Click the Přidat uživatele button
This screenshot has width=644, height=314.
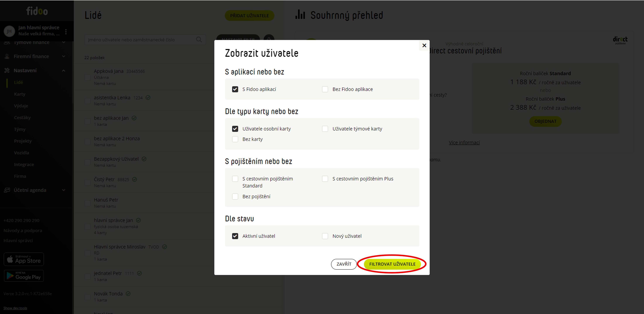click(x=249, y=16)
